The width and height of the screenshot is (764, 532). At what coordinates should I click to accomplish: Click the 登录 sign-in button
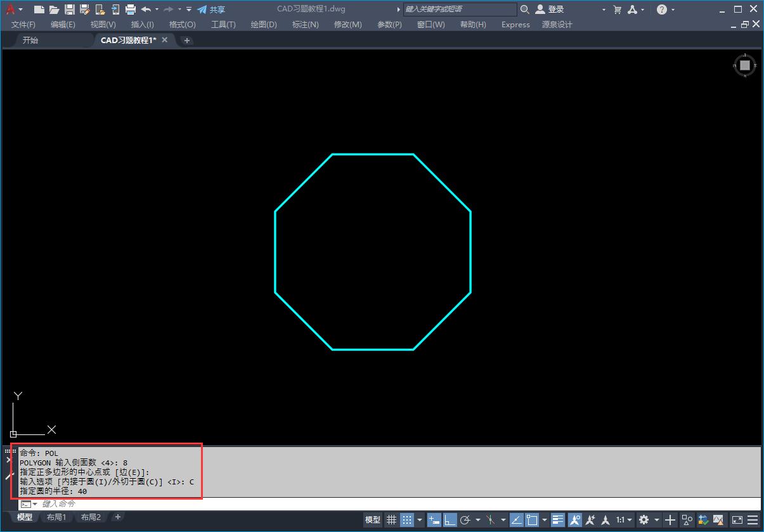[x=550, y=10]
